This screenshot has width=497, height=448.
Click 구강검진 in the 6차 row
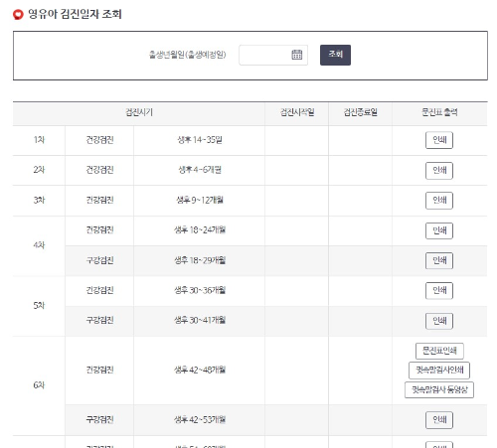tap(99, 420)
